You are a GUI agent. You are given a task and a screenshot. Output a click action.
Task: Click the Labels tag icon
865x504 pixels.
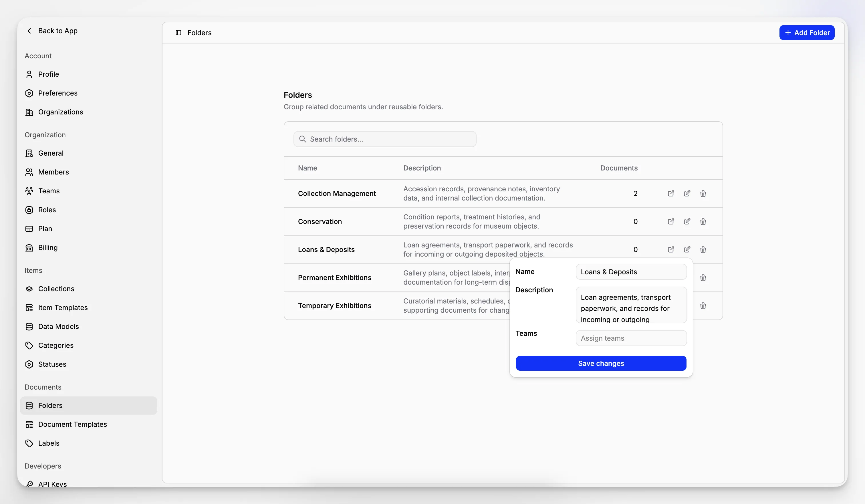pyautogui.click(x=29, y=443)
